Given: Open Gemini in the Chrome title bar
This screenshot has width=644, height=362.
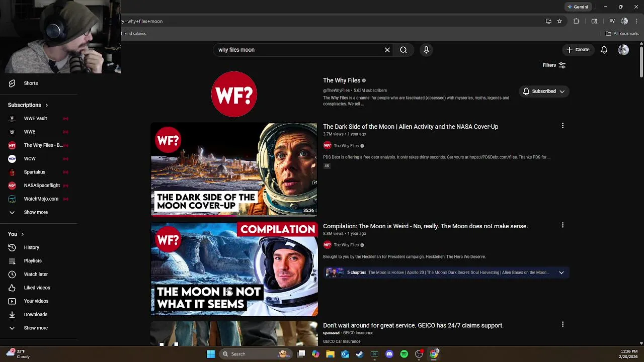Looking at the screenshot, I should pyautogui.click(x=578, y=7).
